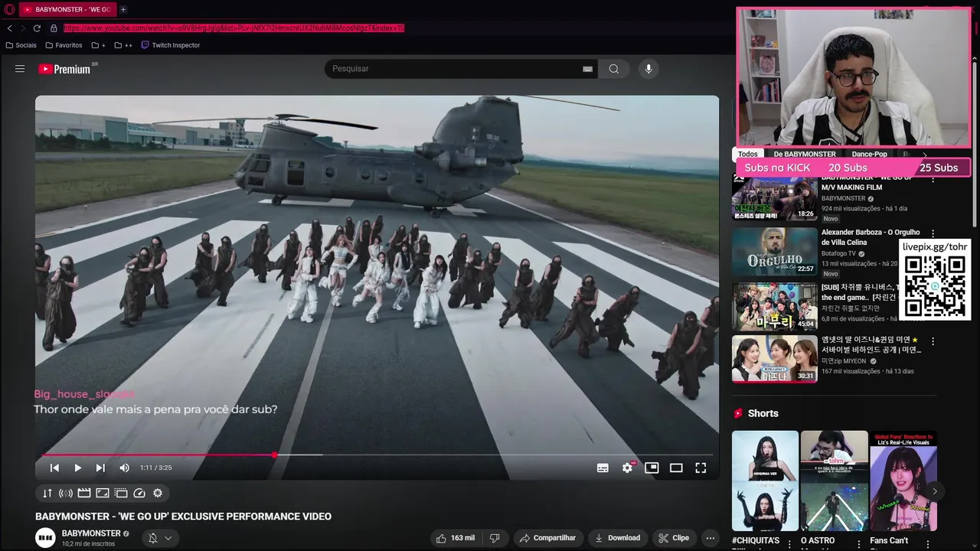Switch to theater mode
This screenshot has height=551, width=980.
coord(676,468)
